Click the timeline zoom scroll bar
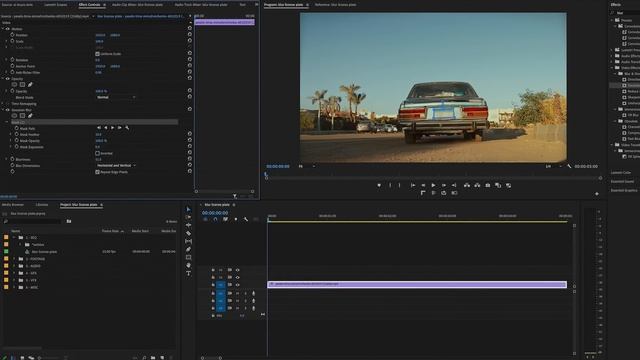The width and height of the screenshot is (640, 360). coord(211,358)
